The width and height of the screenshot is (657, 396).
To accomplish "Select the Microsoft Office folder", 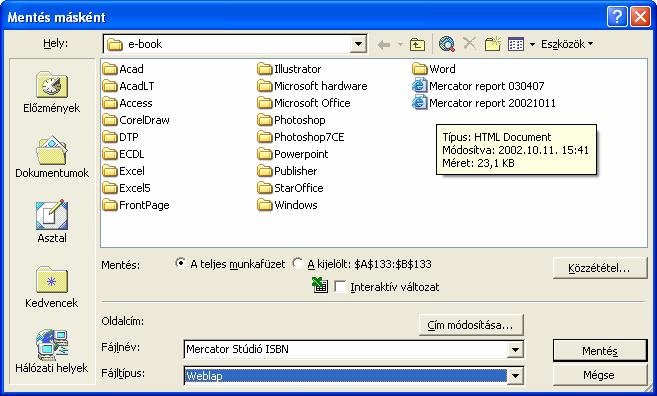I will 304,103.
